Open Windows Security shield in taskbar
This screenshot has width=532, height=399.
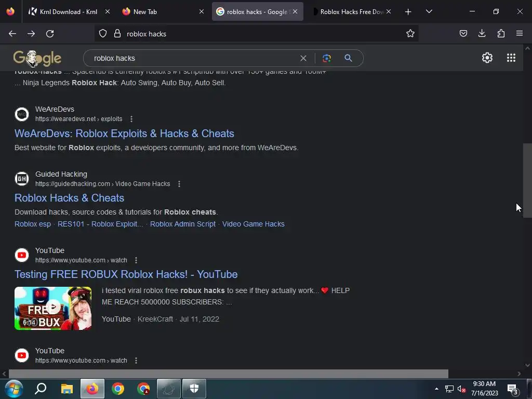pos(194,389)
